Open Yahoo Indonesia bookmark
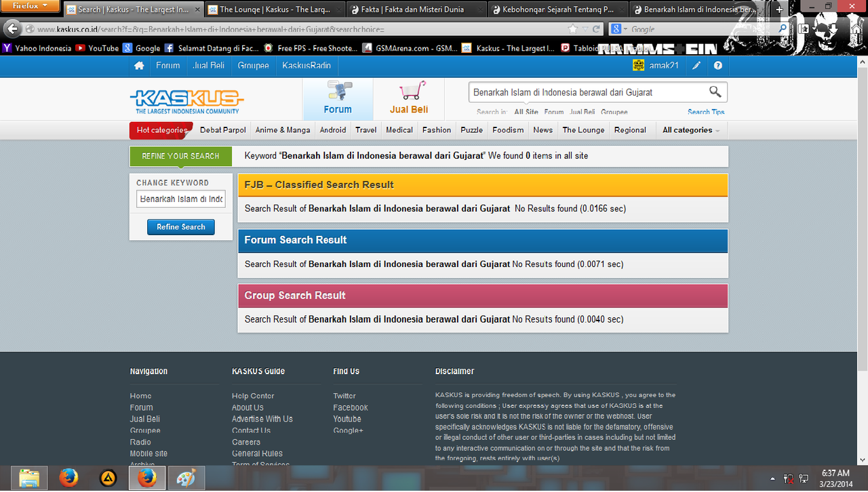Image resolution: width=868 pixels, height=492 pixels. coord(37,48)
